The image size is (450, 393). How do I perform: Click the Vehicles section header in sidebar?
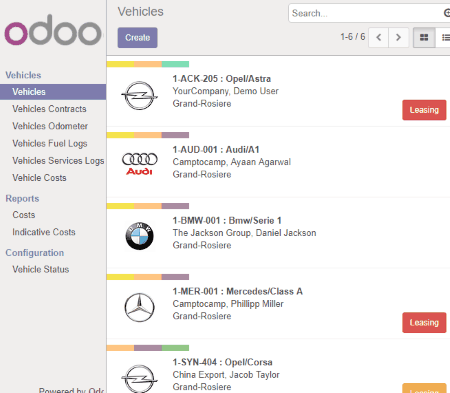click(x=23, y=75)
